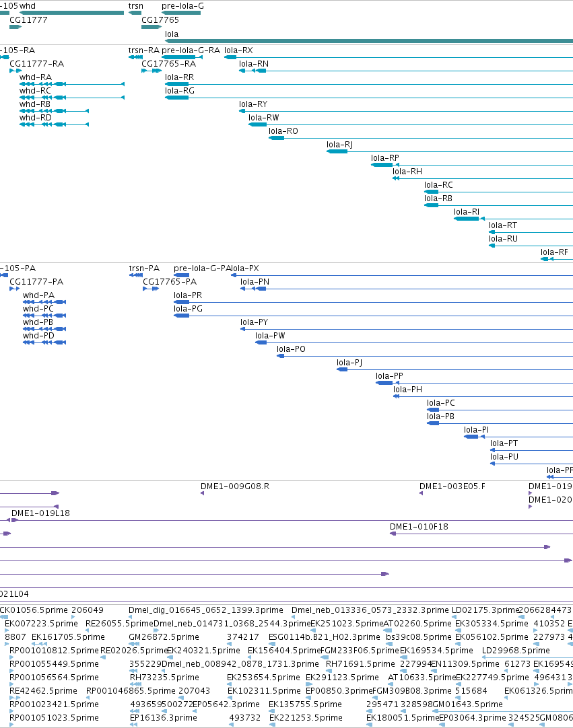Select transcript lola-RW
Screen dimensions: 573x728
411,124
